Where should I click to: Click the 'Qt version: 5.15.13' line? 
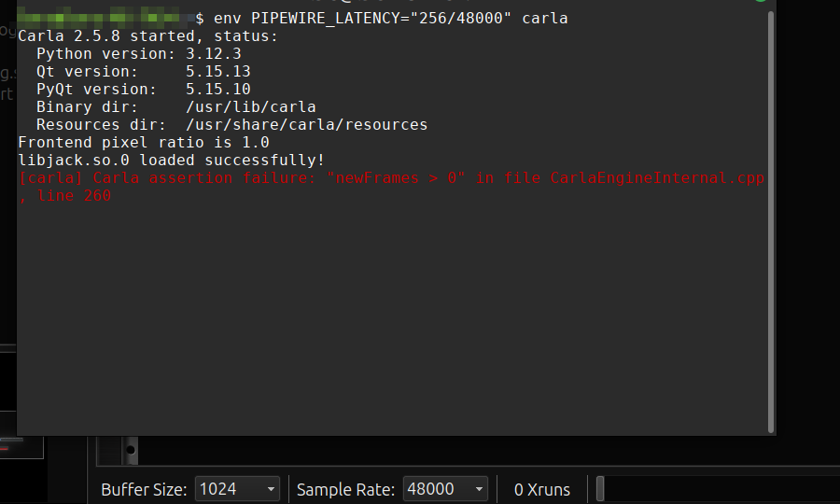click(144, 71)
